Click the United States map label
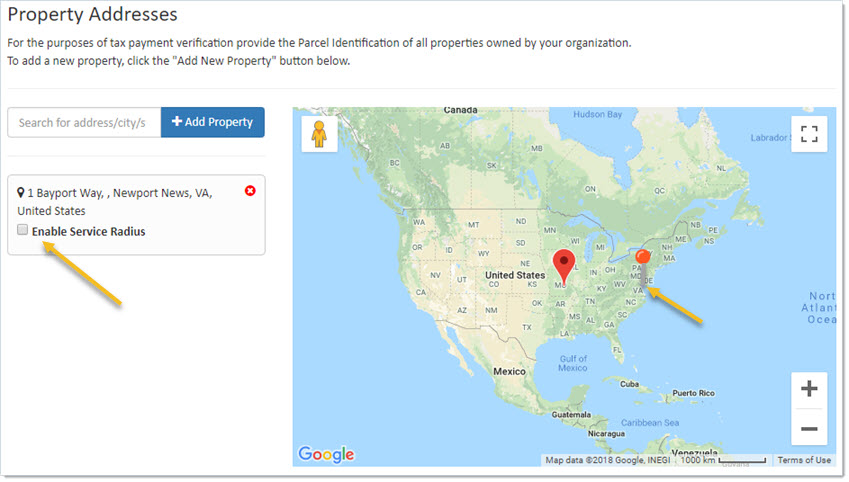Screen dimensions: 849x482 (514, 275)
